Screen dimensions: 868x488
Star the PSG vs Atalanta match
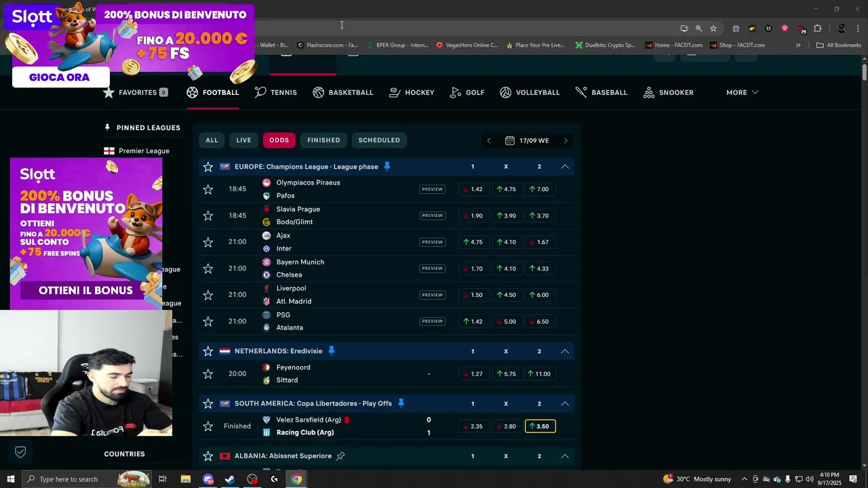[208, 321]
